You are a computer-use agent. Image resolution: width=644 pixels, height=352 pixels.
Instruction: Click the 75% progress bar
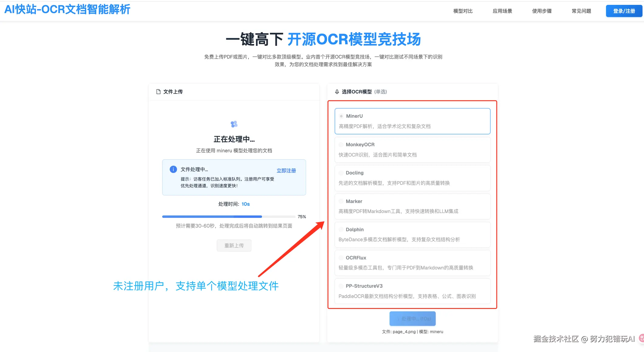[x=228, y=216]
